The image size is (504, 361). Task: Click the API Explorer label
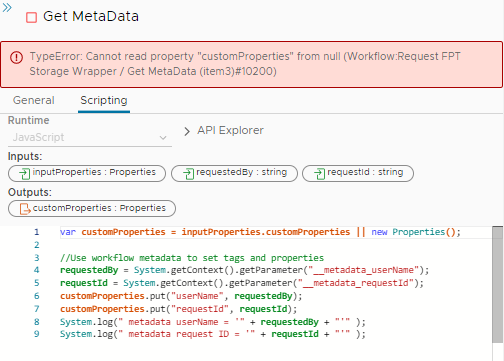click(230, 130)
